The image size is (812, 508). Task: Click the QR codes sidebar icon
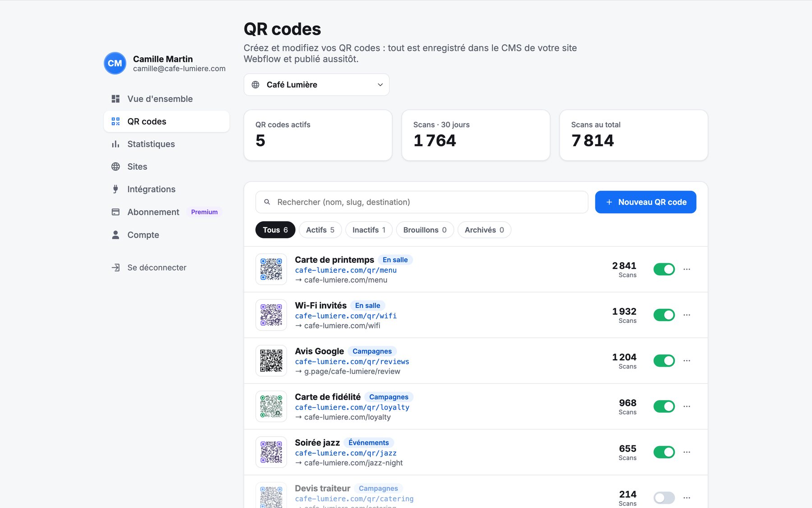[x=115, y=121]
